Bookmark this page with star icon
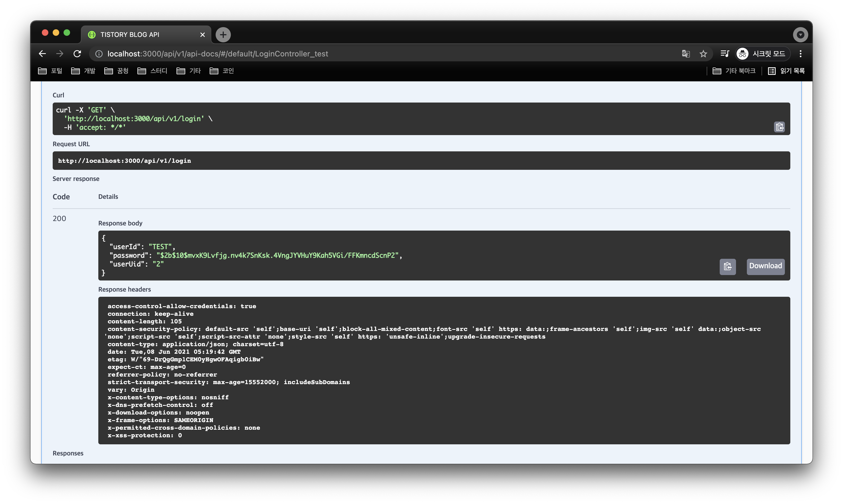Viewport: 843px width, 504px height. (703, 54)
